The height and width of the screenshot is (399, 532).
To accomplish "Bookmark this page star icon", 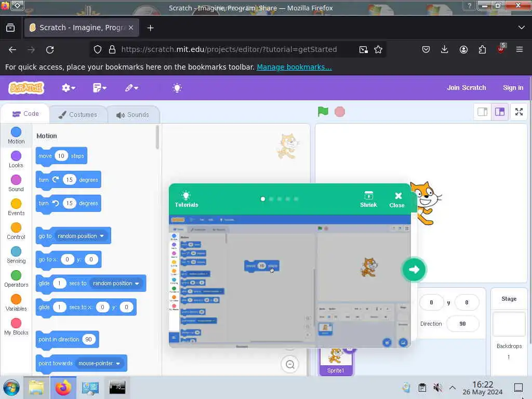I will 378,49.
